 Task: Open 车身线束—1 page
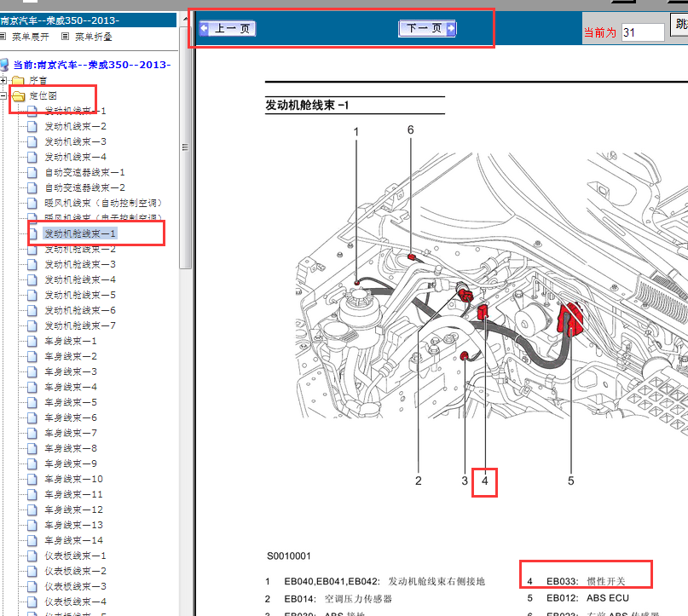point(71,341)
